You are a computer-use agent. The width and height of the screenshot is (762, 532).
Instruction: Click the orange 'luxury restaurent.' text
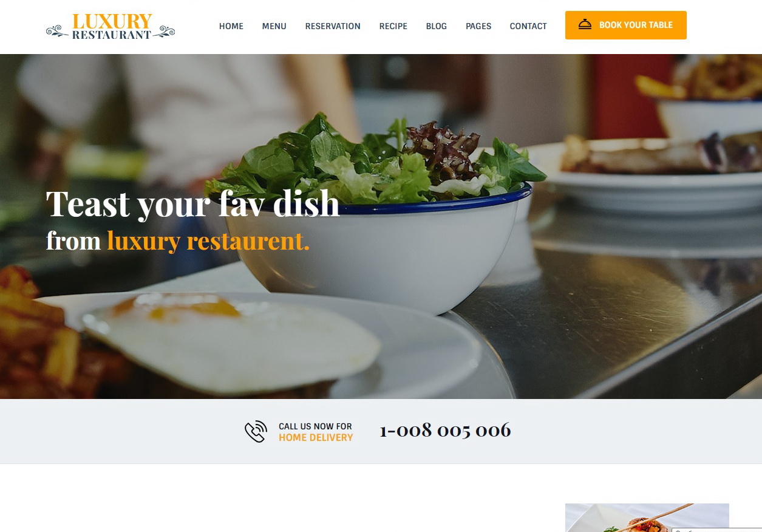[x=208, y=240]
